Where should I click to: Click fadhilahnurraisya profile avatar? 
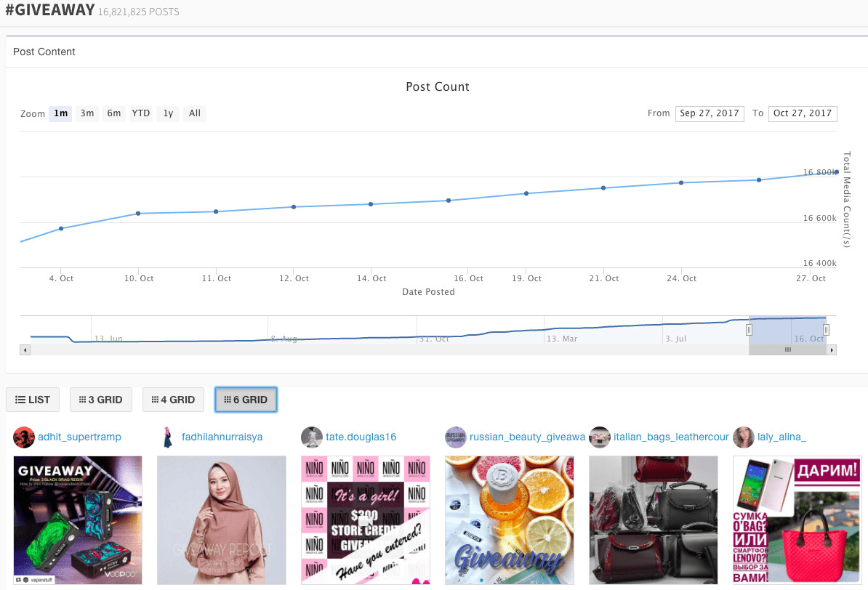pyautogui.click(x=168, y=437)
